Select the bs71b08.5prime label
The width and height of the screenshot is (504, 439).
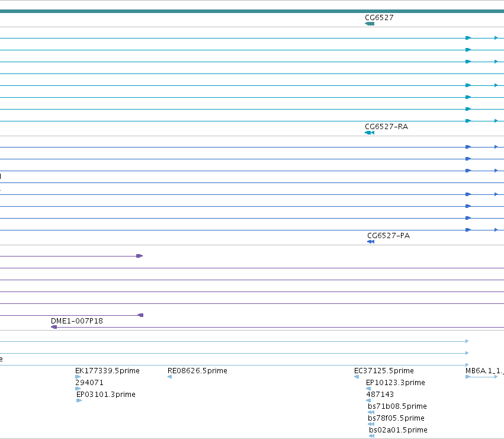(397, 406)
